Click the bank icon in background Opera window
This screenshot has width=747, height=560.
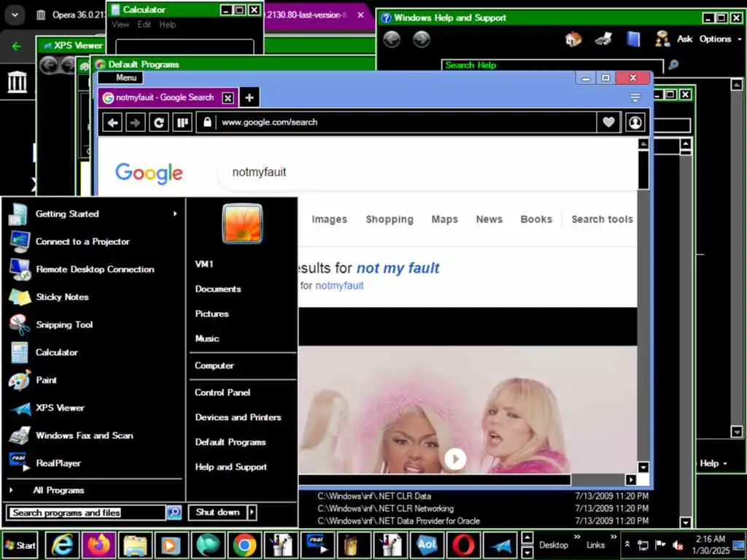(x=18, y=82)
